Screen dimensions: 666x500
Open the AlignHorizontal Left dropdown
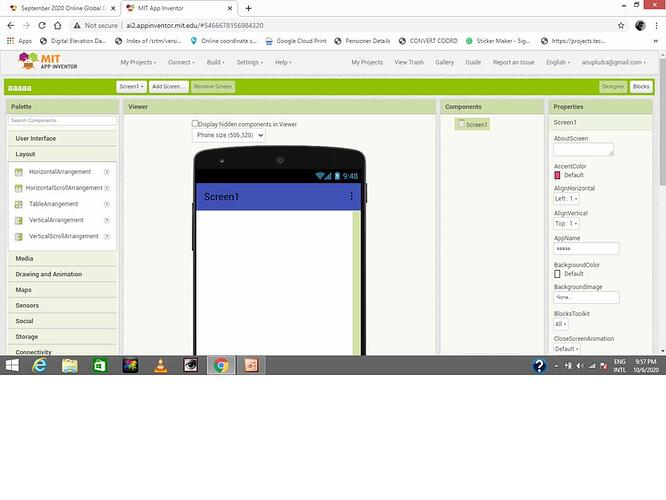point(566,199)
